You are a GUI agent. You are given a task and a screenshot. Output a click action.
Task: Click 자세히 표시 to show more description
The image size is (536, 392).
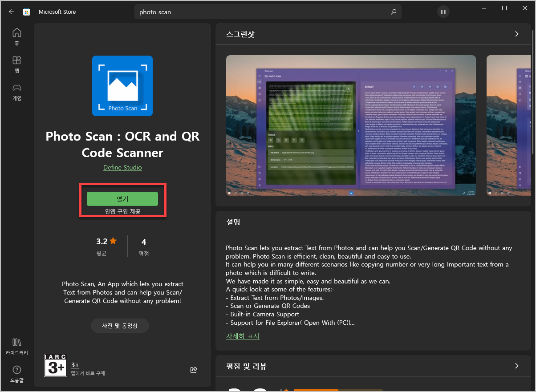pyautogui.click(x=243, y=336)
